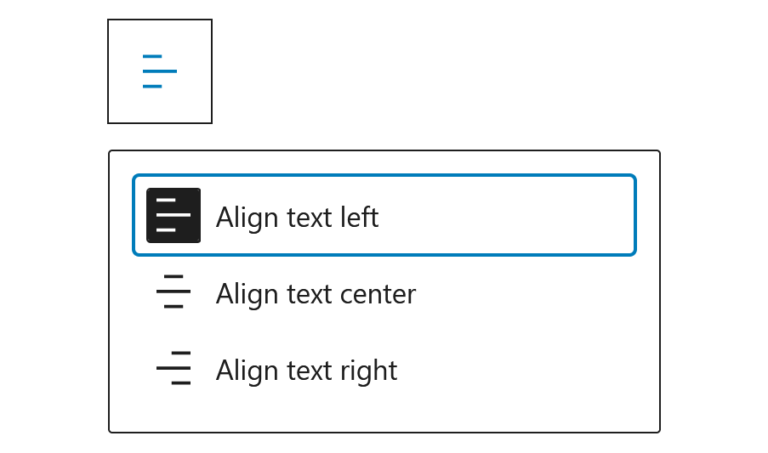Click the blue three-line icon above the menu
The height and width of the screenshot is (453, 768).
(x=160, y=72)
